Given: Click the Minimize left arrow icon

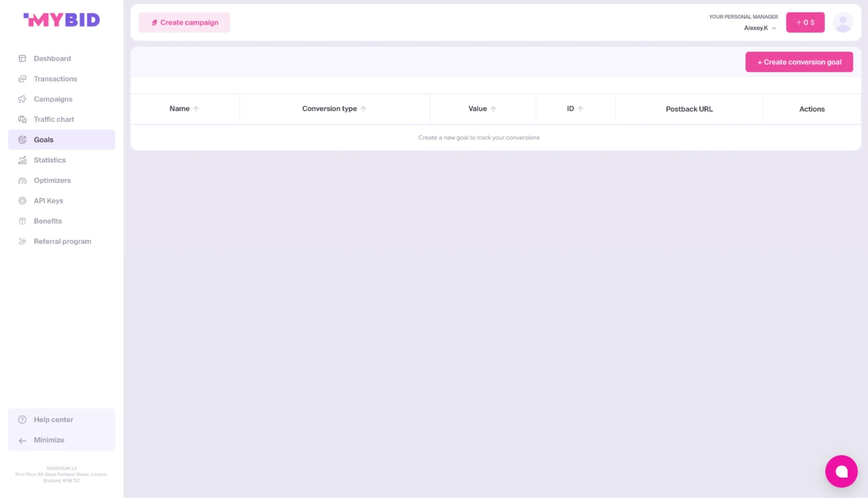Looking at the screenshot, I should point(22,441).
